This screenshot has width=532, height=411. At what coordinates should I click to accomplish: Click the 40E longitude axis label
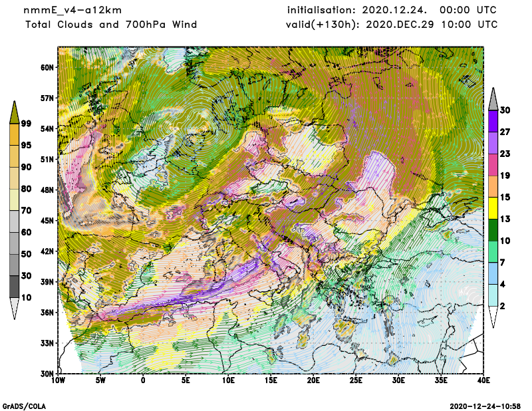483,380
